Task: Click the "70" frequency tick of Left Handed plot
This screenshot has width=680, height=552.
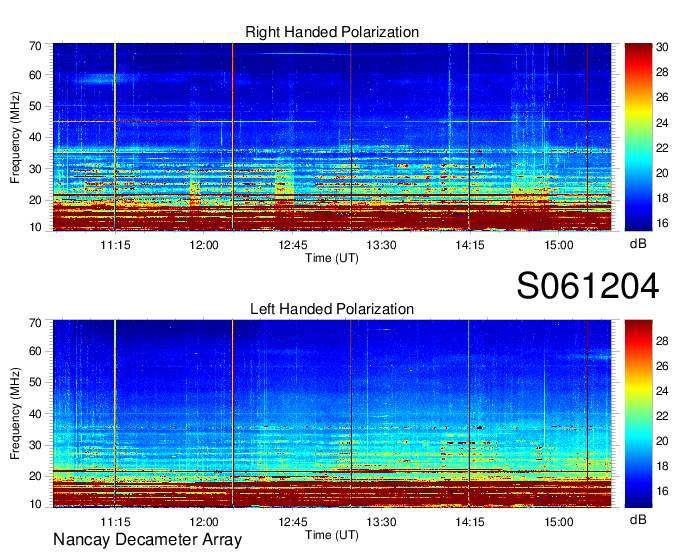Action: pyautogui.click(x=35, y=323)
